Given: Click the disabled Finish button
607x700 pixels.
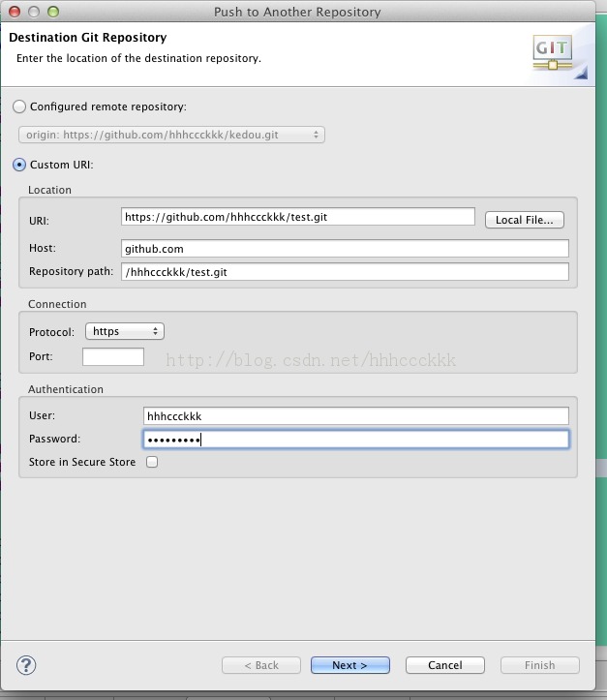Looking at the screenshot, I should [x=540, y=665].
